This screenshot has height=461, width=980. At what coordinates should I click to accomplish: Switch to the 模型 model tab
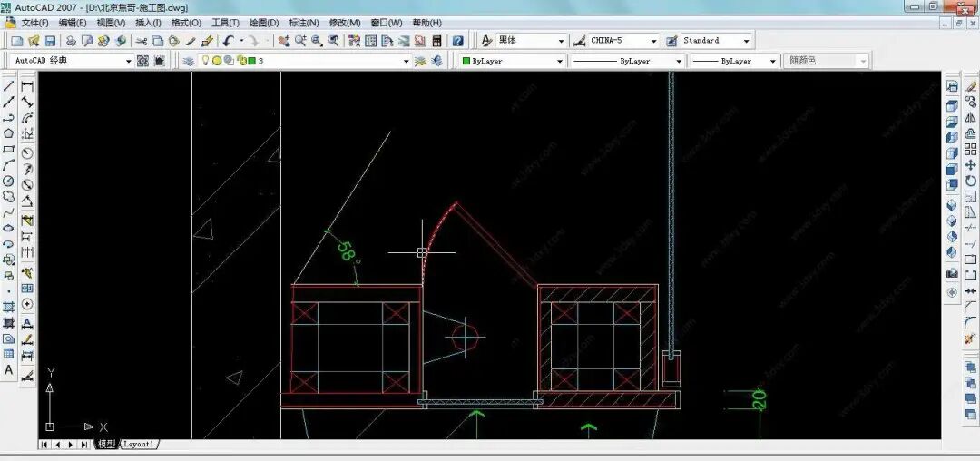[x=107, y=444]
